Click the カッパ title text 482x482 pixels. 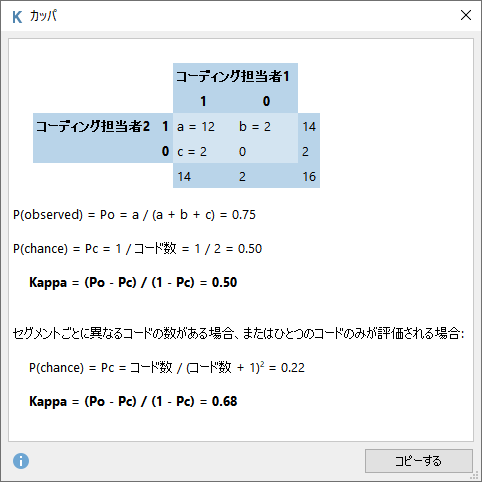43,16
